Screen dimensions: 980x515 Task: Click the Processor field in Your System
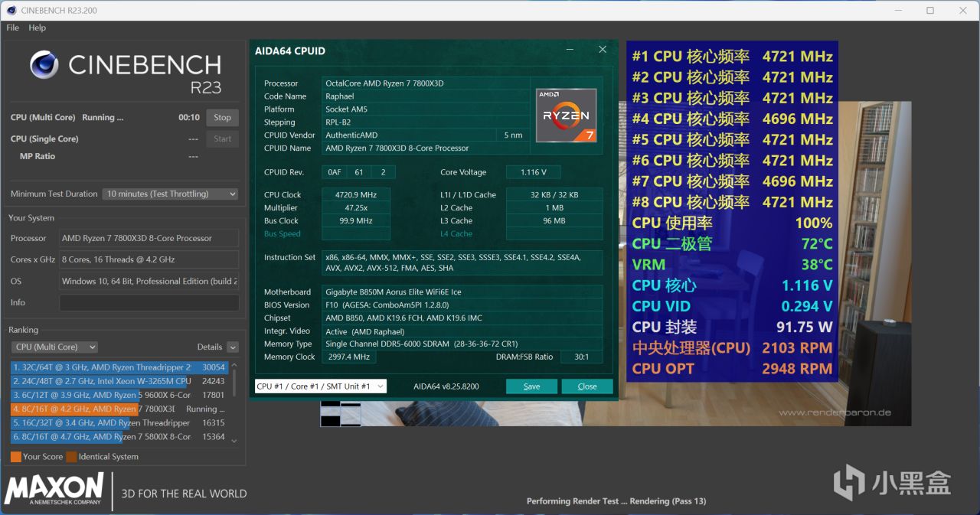coord(149,238)
